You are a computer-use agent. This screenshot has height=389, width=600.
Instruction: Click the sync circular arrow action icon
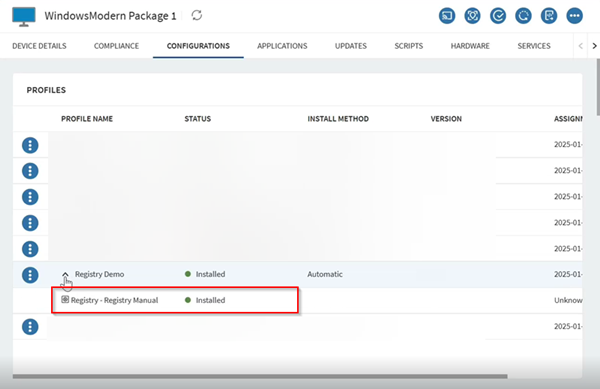coord(523,16)
